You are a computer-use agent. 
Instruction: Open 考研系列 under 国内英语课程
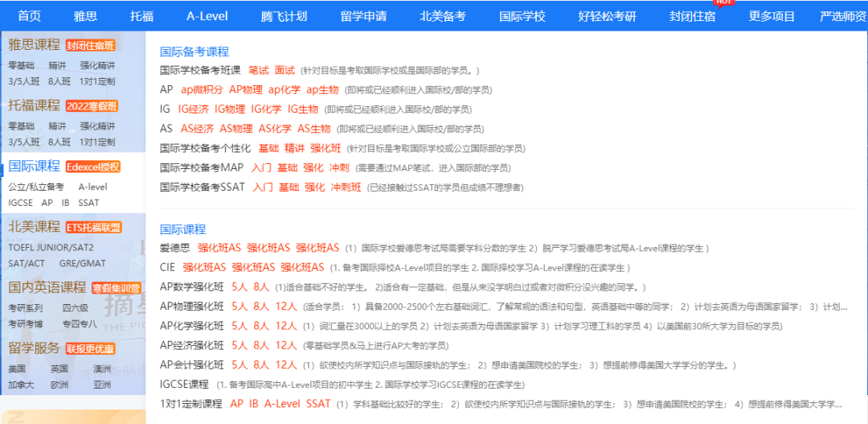tap(25, 307)
